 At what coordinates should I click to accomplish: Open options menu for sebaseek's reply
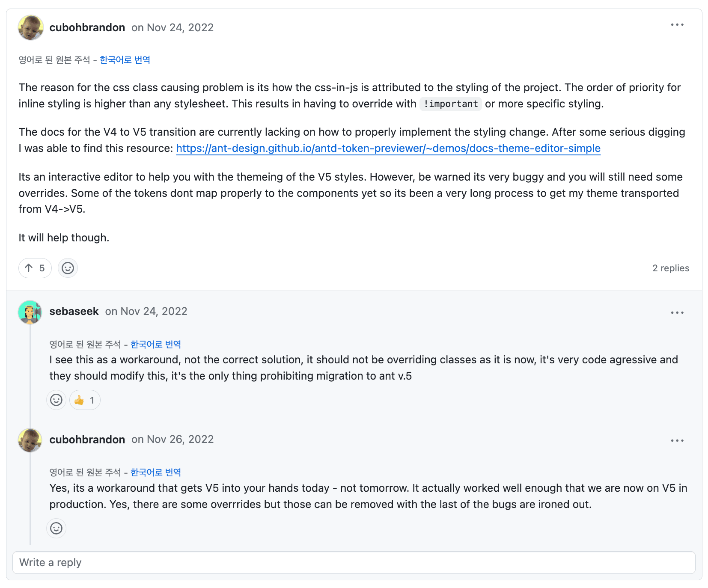[x=677, y=313]
